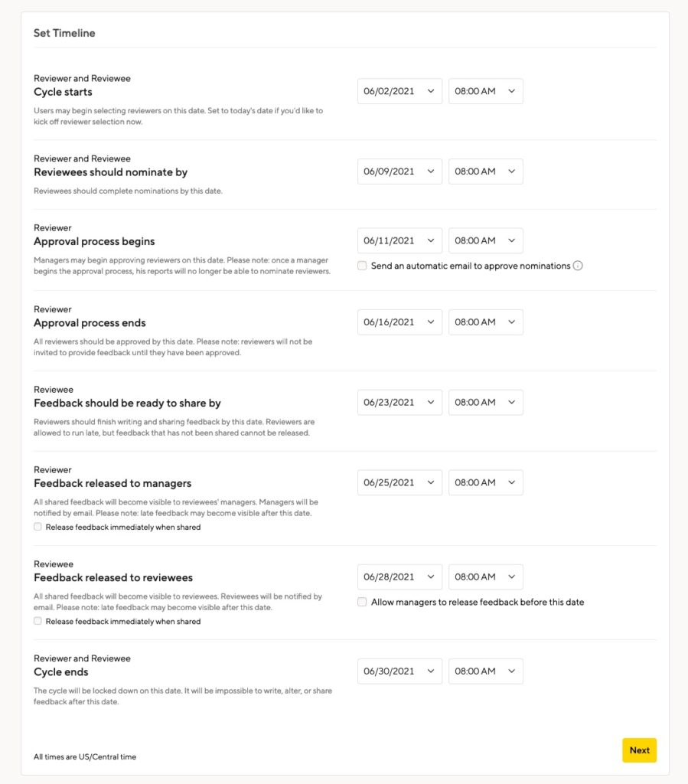Enable automatic email to approve nominations

click(362, 266)
